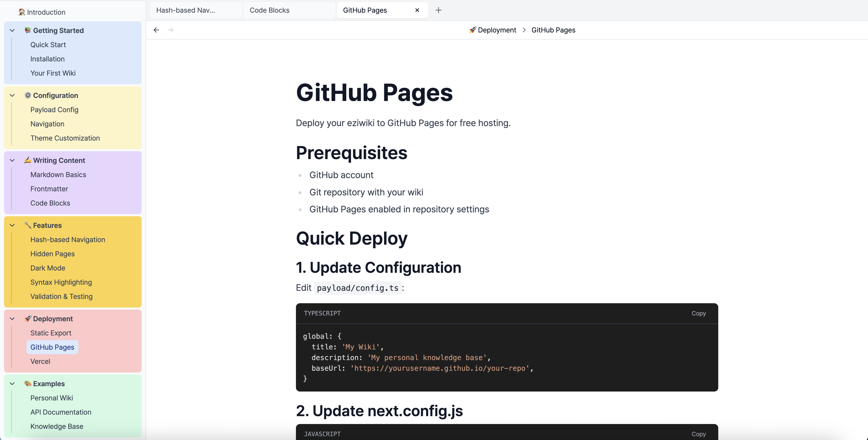The height and width of the screenshot is (440, 868).
Task: Click the palette icon beside Examples
Action: pos(28,383)
